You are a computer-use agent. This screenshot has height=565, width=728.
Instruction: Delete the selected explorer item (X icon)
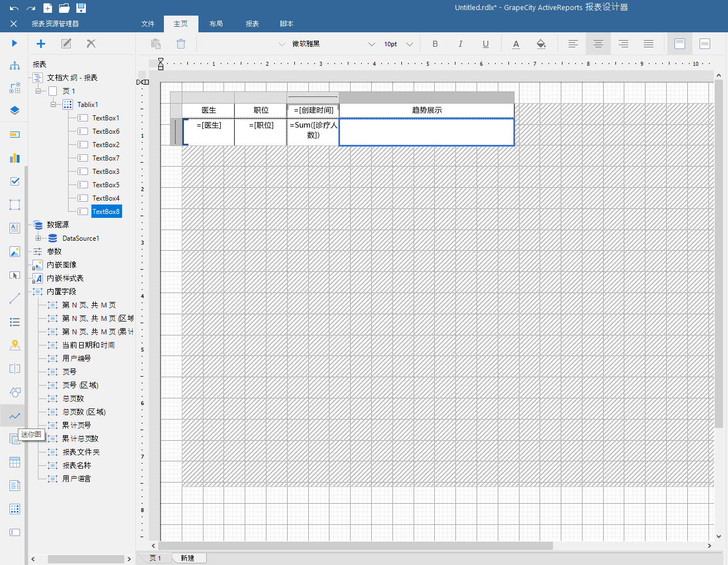(91, 43)
